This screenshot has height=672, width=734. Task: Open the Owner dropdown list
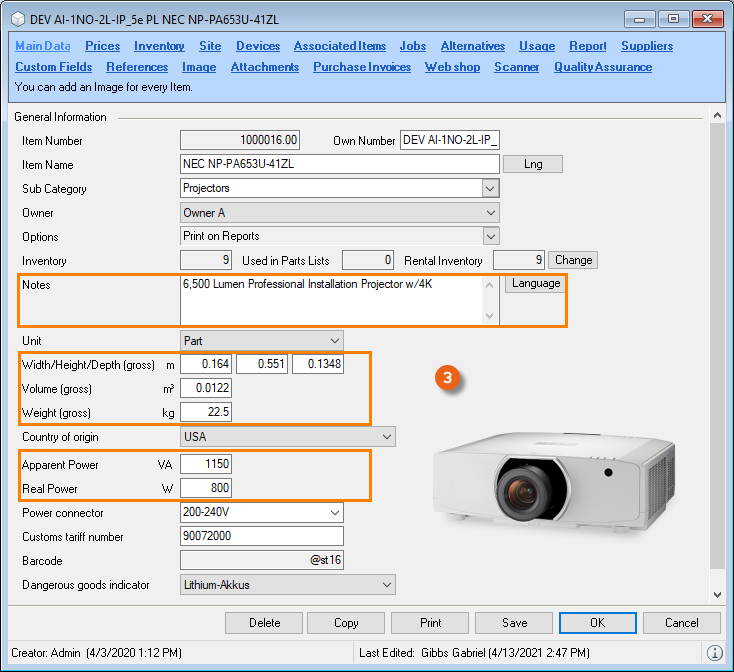(x=489, y=212)
